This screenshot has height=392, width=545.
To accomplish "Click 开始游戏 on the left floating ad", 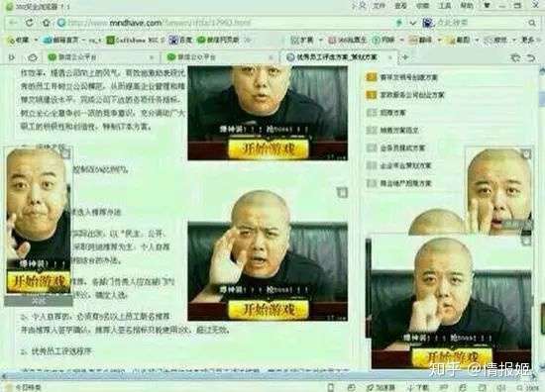I will [x=39, y=281].
